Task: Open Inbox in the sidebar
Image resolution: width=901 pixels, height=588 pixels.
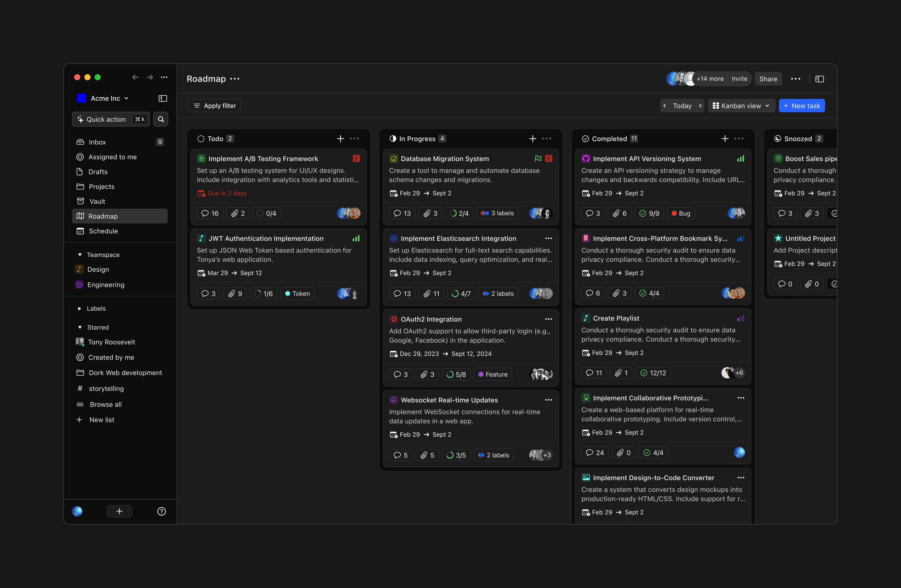Action: coord(97,142)
